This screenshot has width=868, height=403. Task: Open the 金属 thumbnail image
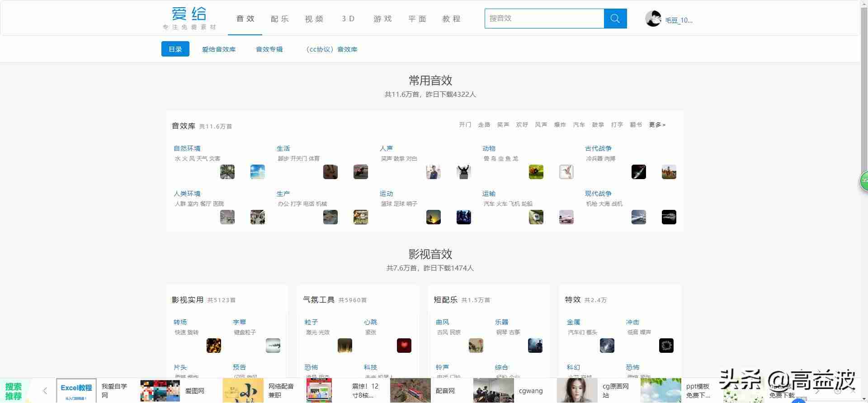coord(607,346)
